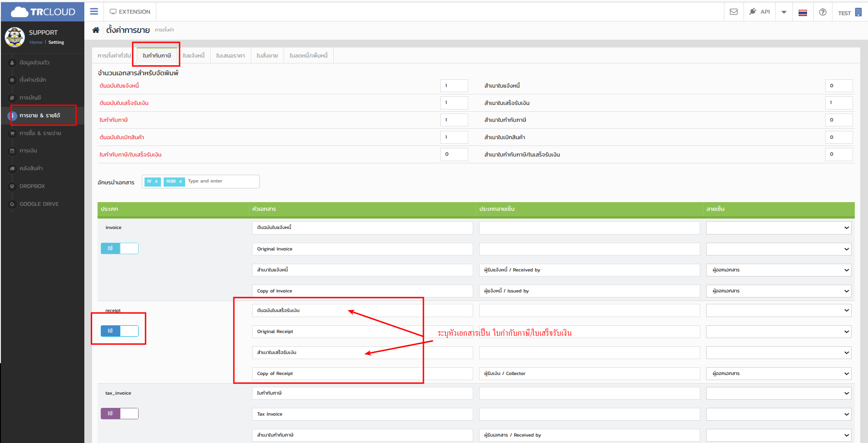This screenshot has height=443, width=868.
Task: Open signature dropdown for Copy of Receipt
Action: 779,374
